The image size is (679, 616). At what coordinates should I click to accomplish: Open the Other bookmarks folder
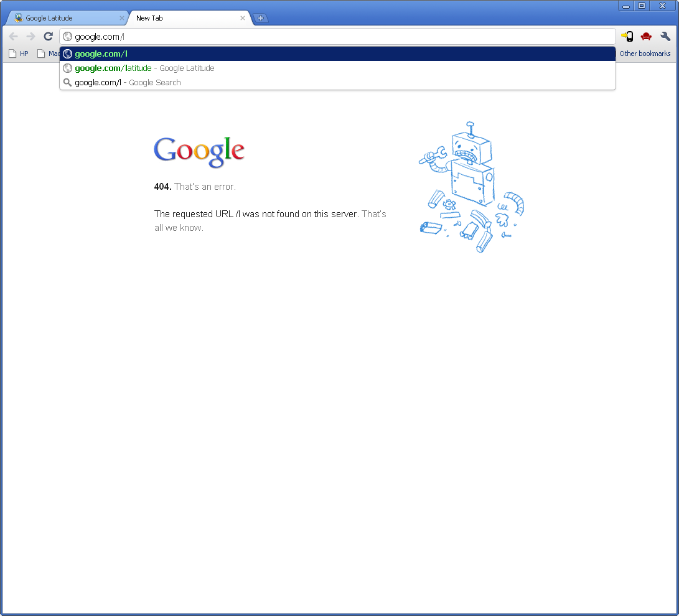[644, 54]
